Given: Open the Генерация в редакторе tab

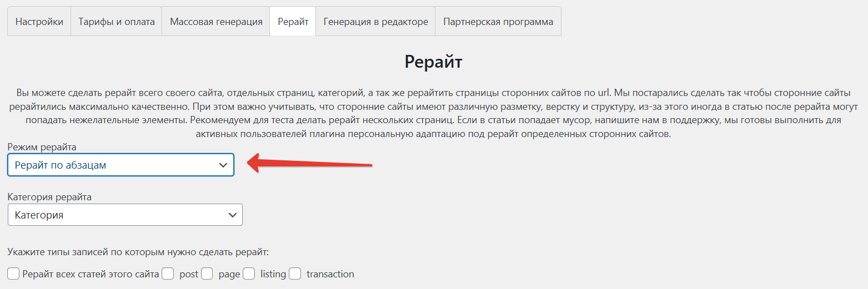Looking at the screenshot, I should [375, 22].
